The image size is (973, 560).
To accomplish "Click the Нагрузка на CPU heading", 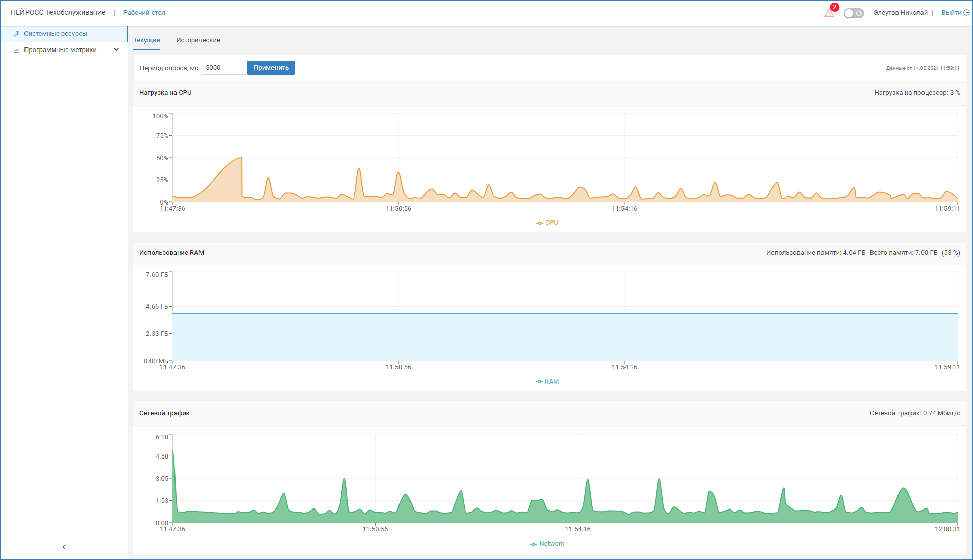I will tap(165, 93).
